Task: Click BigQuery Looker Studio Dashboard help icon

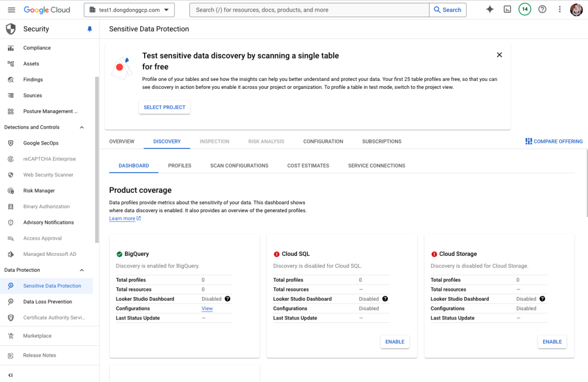Action: coord(227,299)
